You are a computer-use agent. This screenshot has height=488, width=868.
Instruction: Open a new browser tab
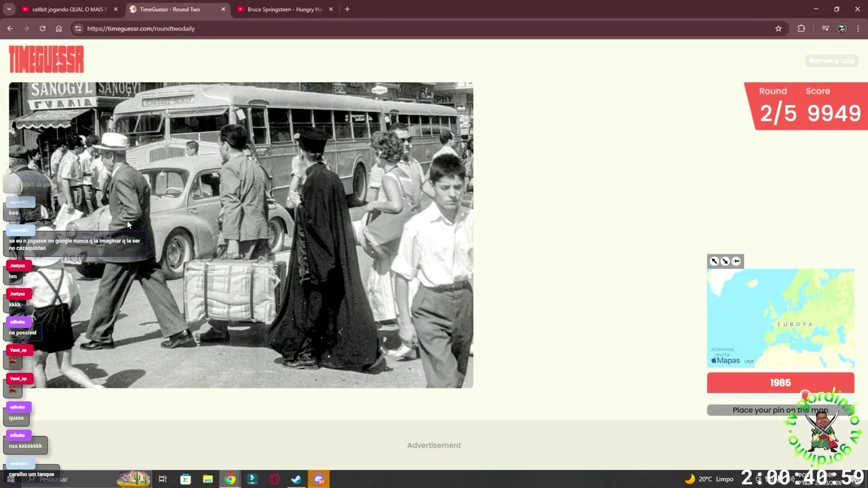347,9
